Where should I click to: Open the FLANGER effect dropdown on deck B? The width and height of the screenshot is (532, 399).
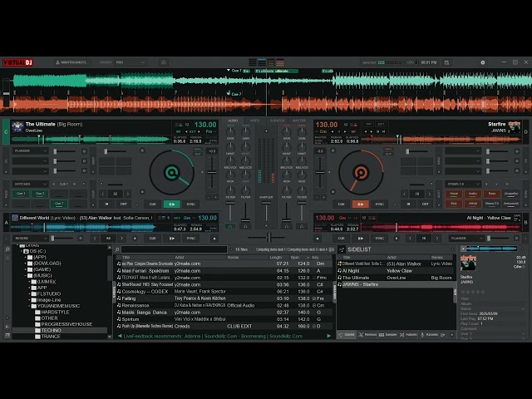coord(467,239)
